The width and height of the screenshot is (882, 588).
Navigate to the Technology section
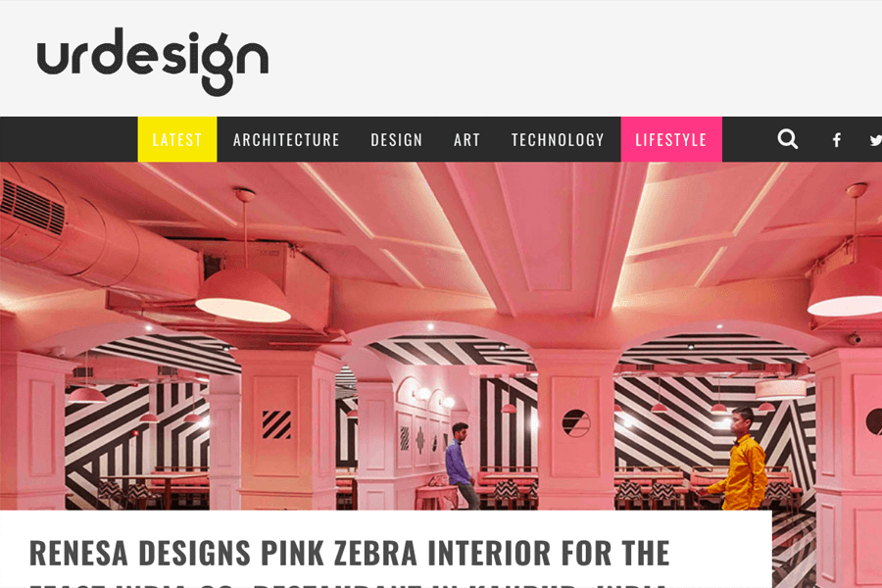pyautogui.click(x=558, y=139)
